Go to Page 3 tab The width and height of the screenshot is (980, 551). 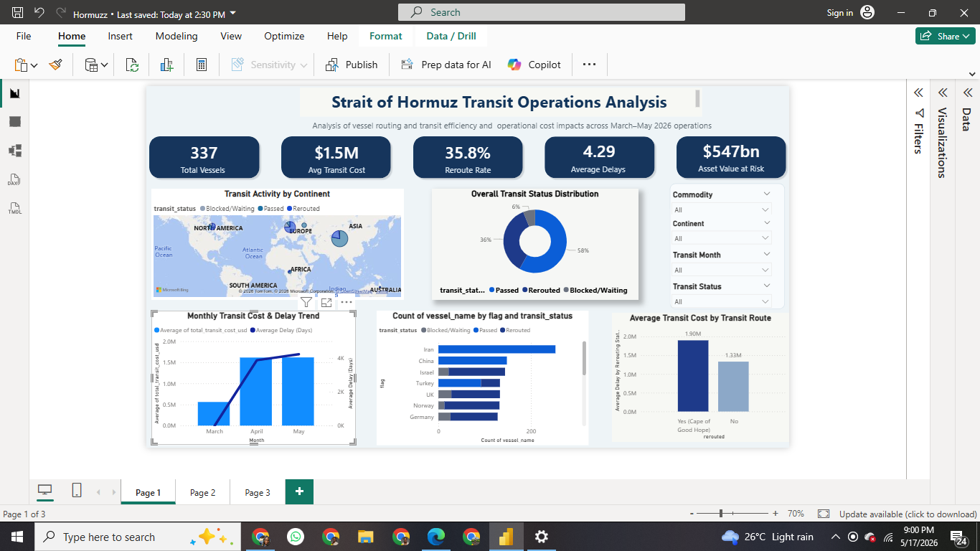258,492
